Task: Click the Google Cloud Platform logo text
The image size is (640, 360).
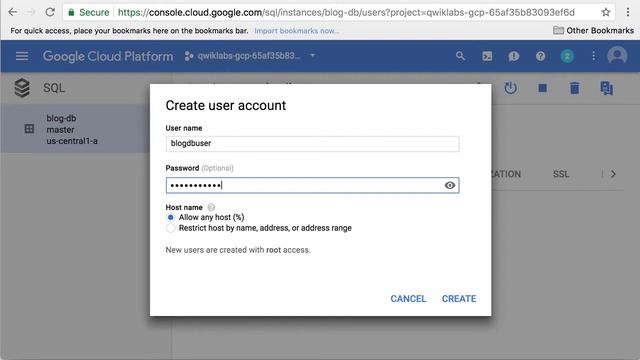Action: point(108,56)
